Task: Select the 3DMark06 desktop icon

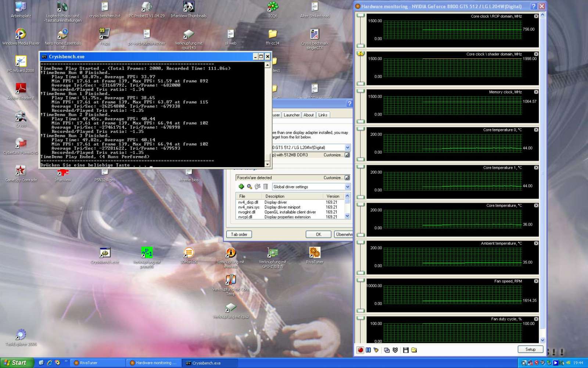Action: [x=189, y=255]
